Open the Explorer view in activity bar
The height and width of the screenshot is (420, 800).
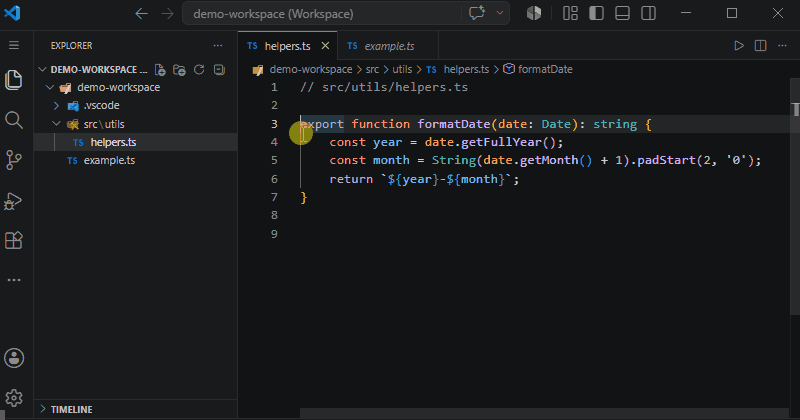(14, 80)
